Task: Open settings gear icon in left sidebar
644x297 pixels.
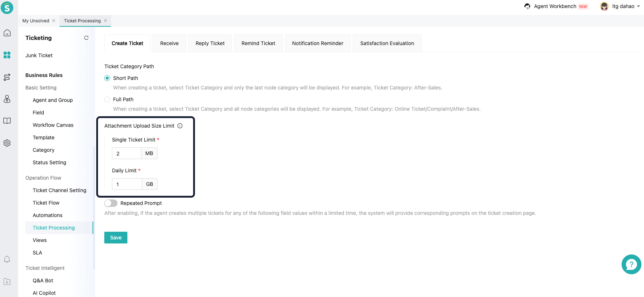Action: (x=7, y=143)
